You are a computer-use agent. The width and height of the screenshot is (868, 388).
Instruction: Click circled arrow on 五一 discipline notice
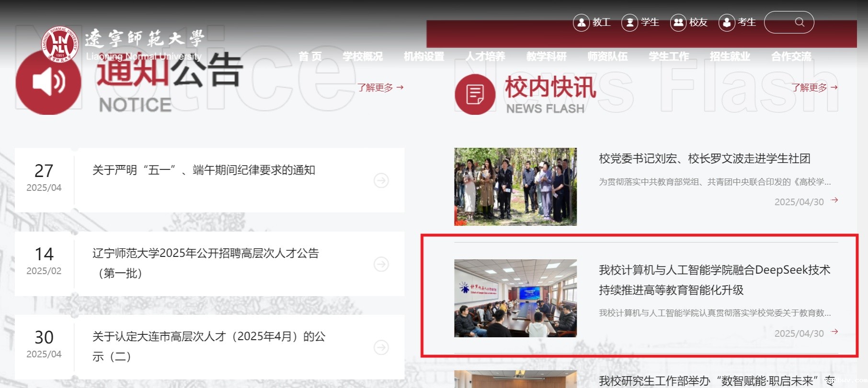[381, 181]
